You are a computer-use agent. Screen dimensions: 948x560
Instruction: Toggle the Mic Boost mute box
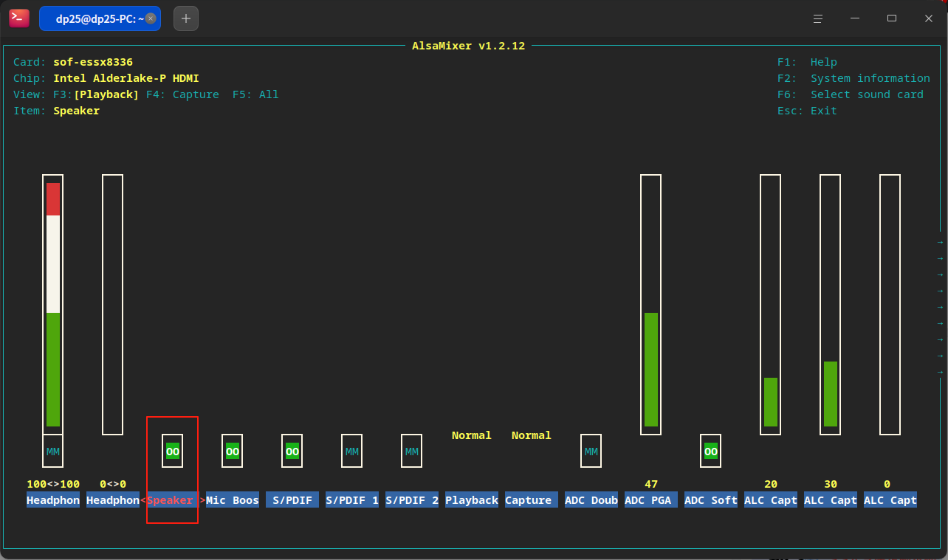coord(233,451)
